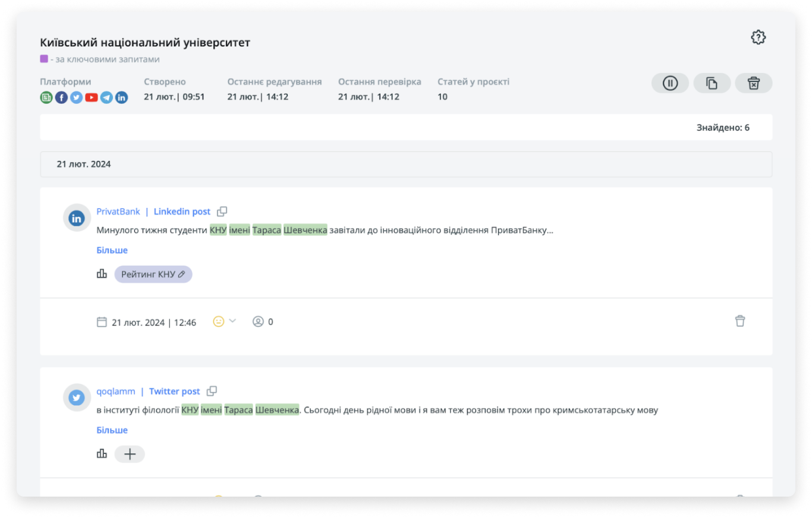Open the Linkedin post link
The image size is (812, 518).
pyautogui.click(x=182, y=211)
